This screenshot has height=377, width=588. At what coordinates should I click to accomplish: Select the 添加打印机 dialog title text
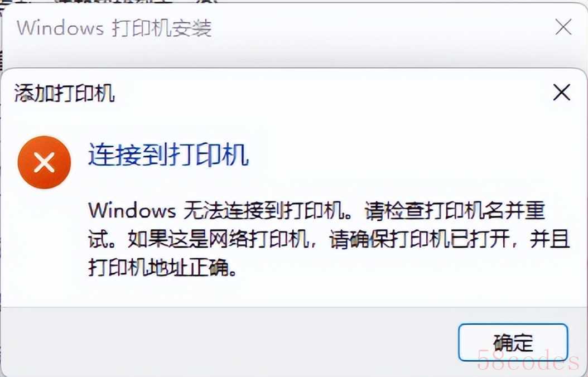(65, 93)
